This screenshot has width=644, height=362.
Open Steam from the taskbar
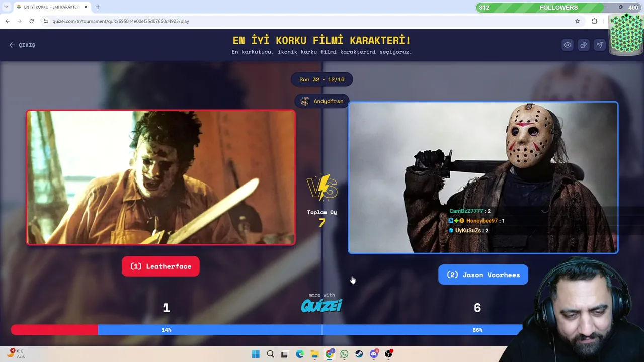359,354
